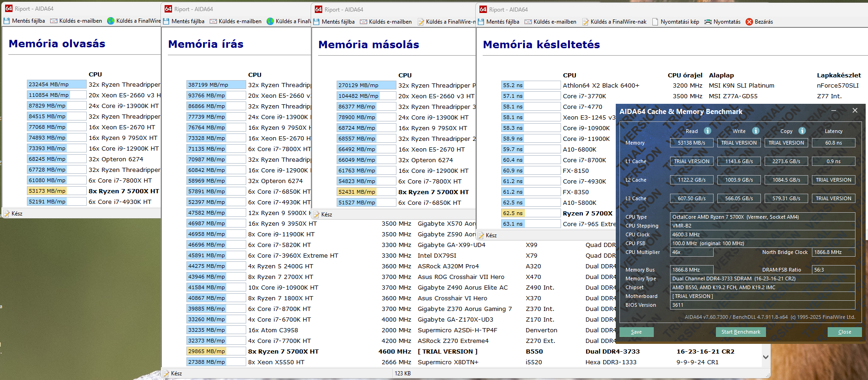Screen dimensions: 868x380
Task: Click the info icon next to Write
Action: (756, 131)
